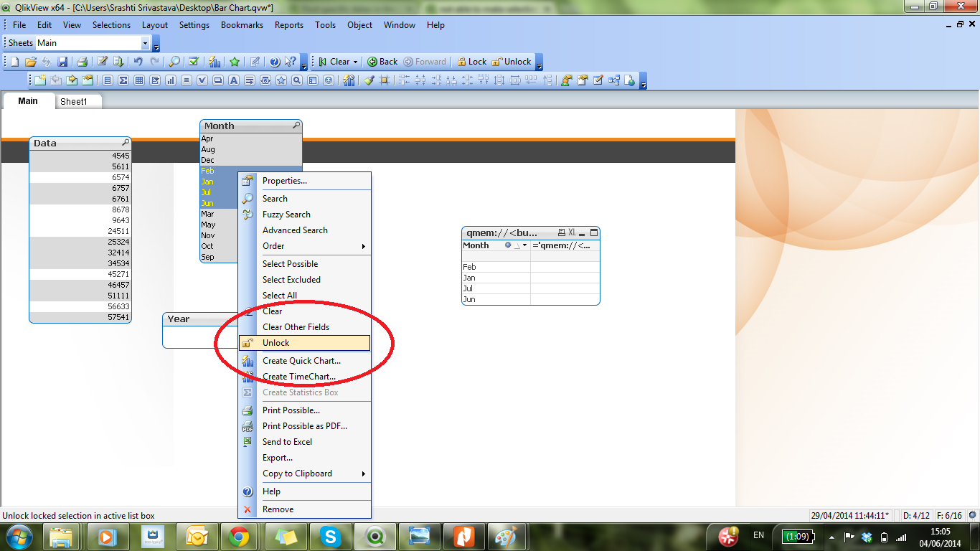Open Skype from the taskbar
Screen dimensions: 980x551
pos(331,537)
